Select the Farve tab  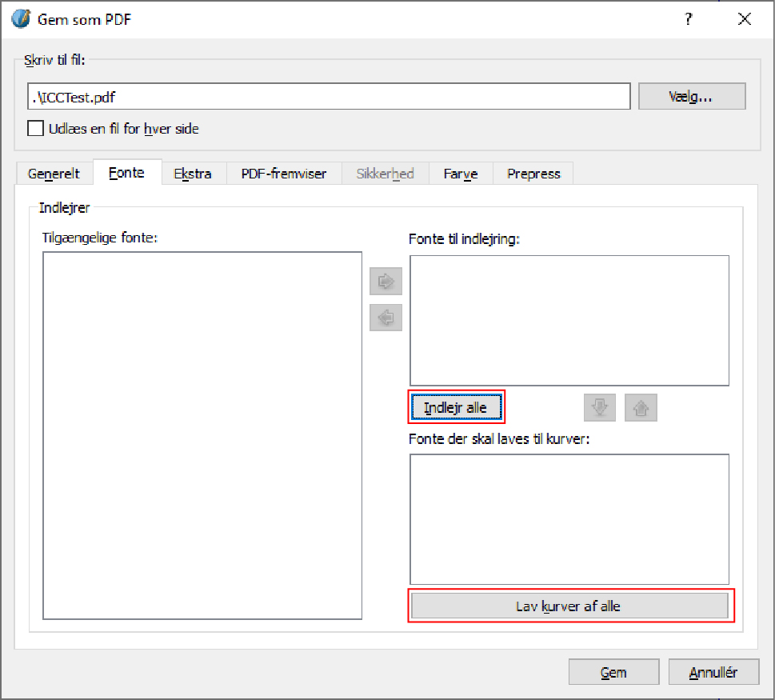click(461, 174)
